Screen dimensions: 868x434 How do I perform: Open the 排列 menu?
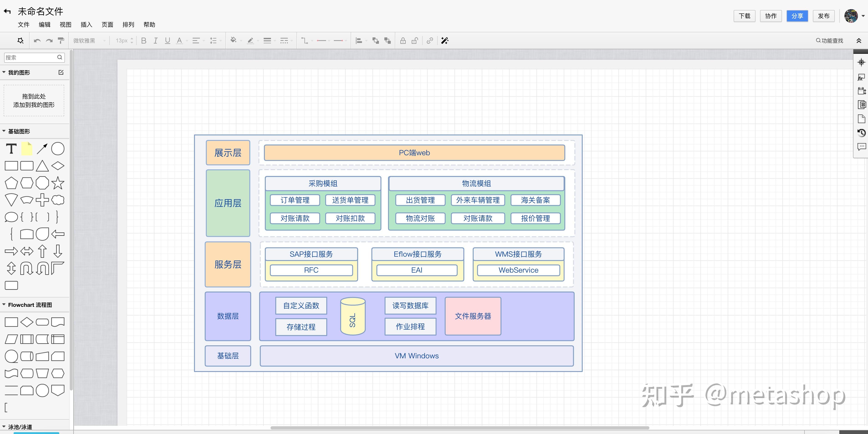(128, 25)
